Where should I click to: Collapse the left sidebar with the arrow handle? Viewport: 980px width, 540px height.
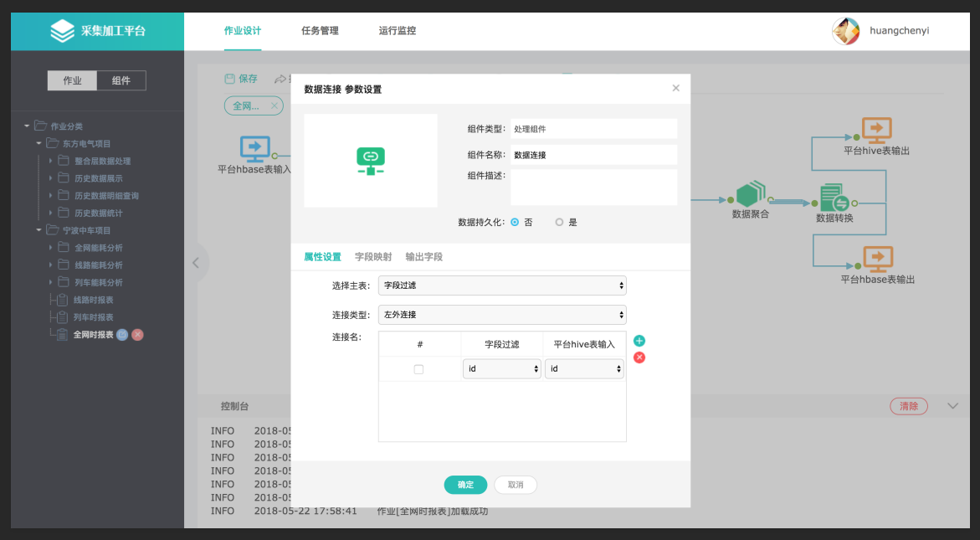pyautogui.click(x=196, y=263)
